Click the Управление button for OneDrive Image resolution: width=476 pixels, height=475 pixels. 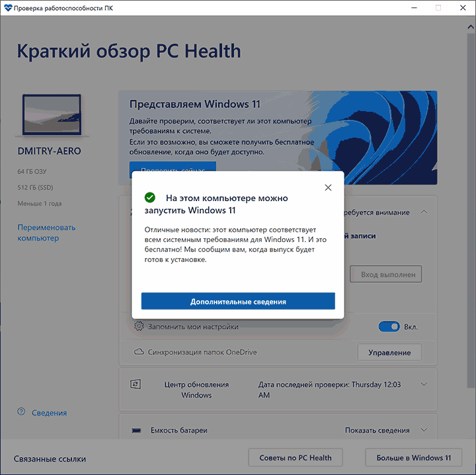click(389, 353)
